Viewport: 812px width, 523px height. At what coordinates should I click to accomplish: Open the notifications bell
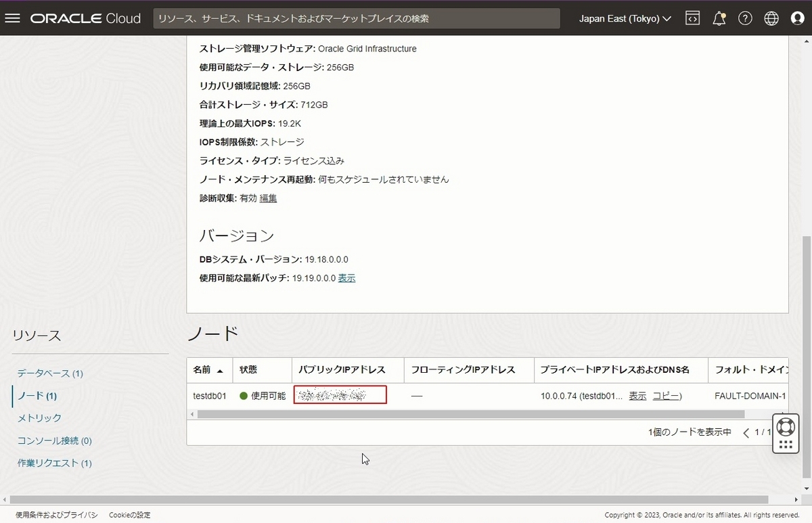[719, 18]
